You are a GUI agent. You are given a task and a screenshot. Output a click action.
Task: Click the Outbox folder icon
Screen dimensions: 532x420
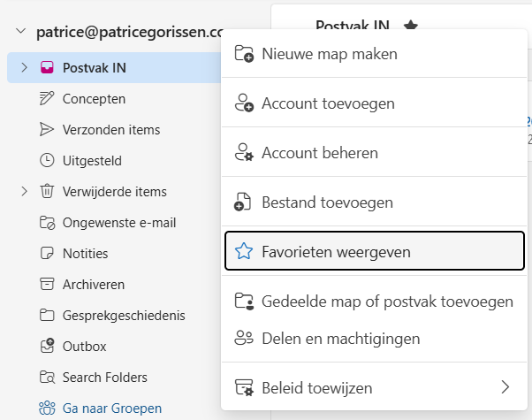(x=47, y=347)
